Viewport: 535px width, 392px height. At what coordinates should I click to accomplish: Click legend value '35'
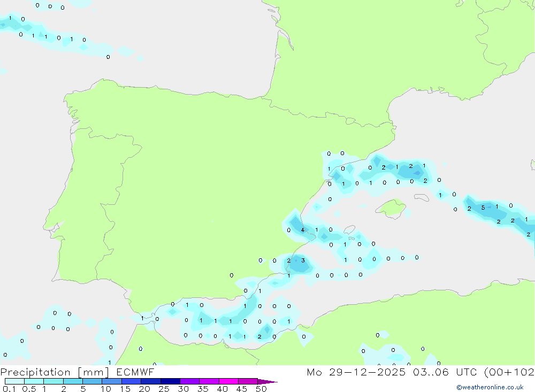[x=203, y=389]
